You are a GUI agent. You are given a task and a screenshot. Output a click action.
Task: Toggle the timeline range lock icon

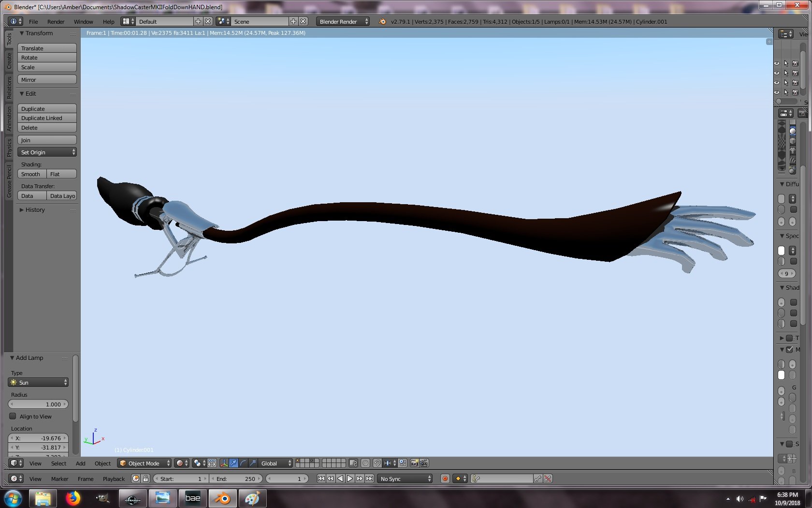145,478
